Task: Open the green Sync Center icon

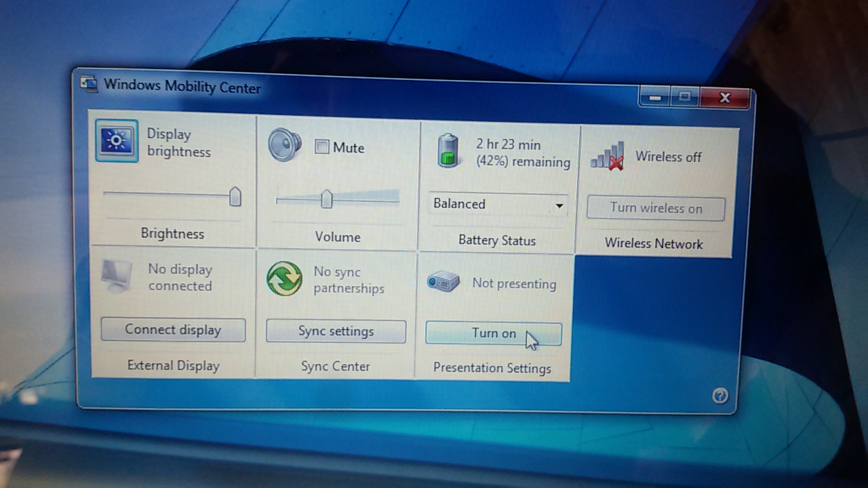Action: click(x=284, y=279)
